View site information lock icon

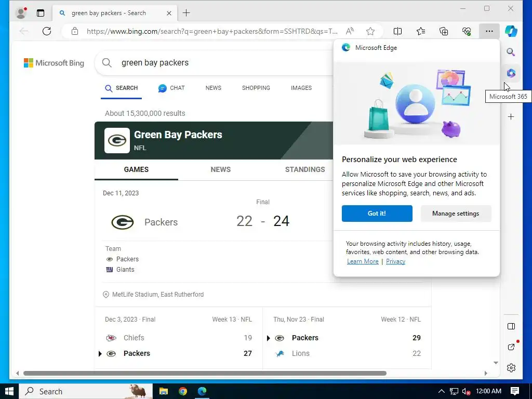[x=75, y=31]
